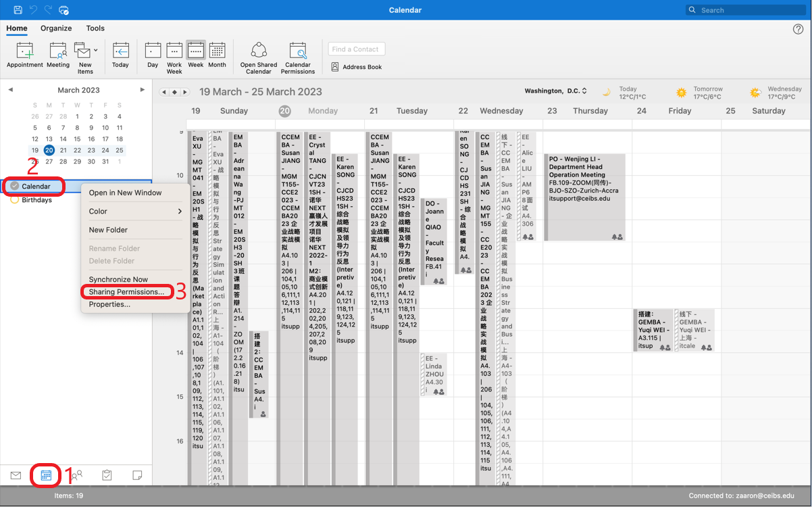The image size is (812, 507).
Task: Select March 22 in mini calendar
Action: click(77, 150)
